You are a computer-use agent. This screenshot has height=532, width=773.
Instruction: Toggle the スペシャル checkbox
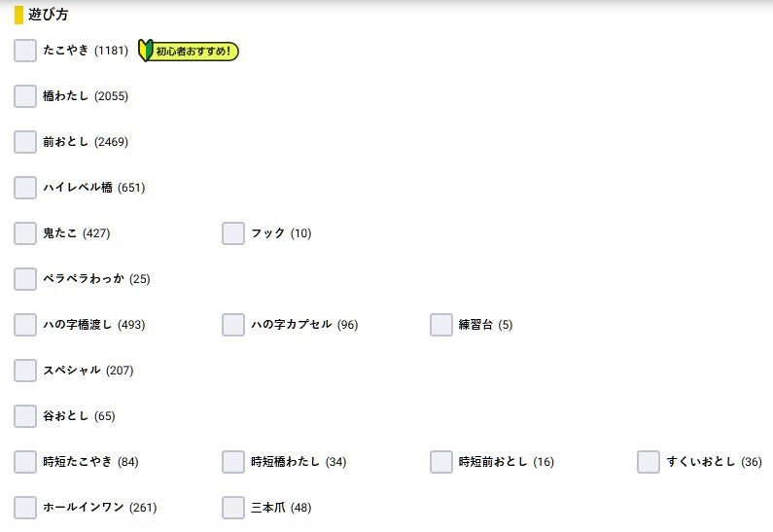click(25, 371)
